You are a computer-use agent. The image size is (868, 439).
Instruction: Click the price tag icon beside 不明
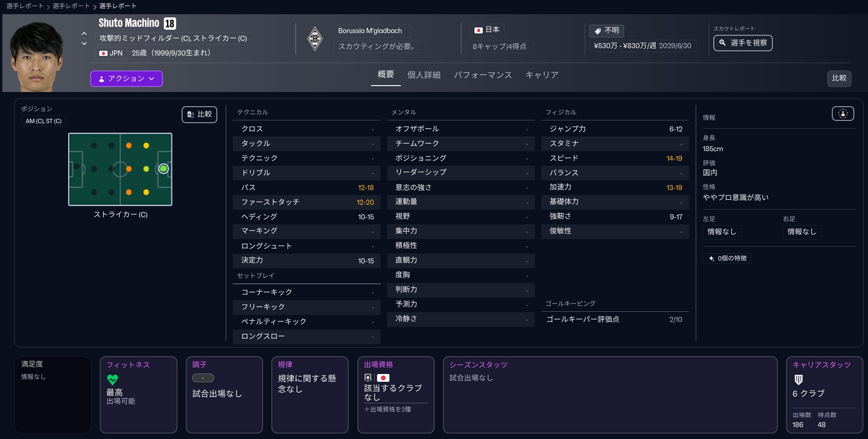tap(598, 31)
